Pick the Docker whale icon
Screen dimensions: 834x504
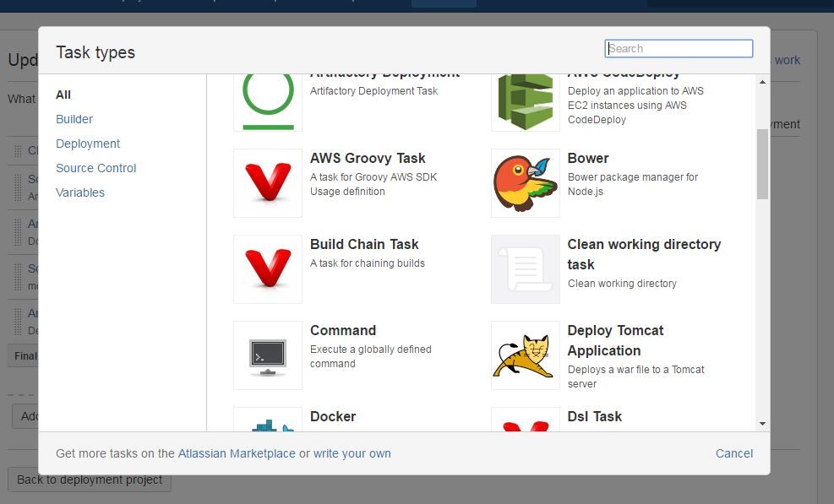pyautogui.click(x=268, y=420)
